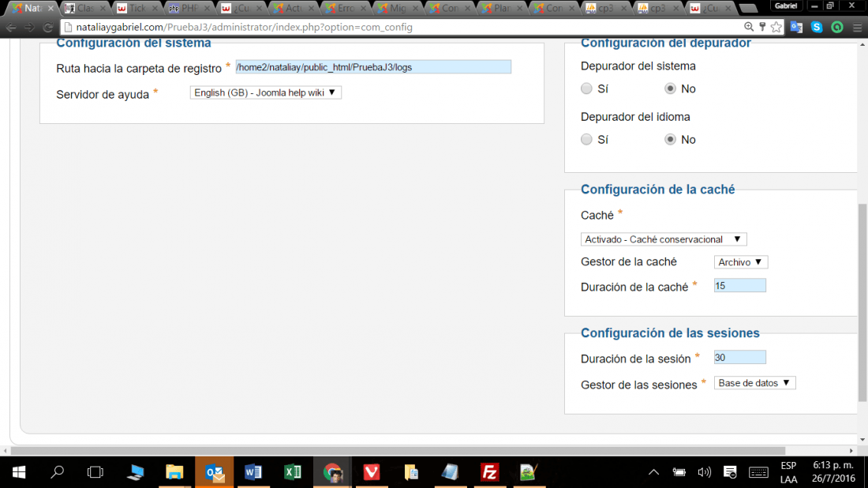The height and width of the screenshot is (488, 868).
Task: Close the active Nat browser tab
Action: click(x=51, y=9)
